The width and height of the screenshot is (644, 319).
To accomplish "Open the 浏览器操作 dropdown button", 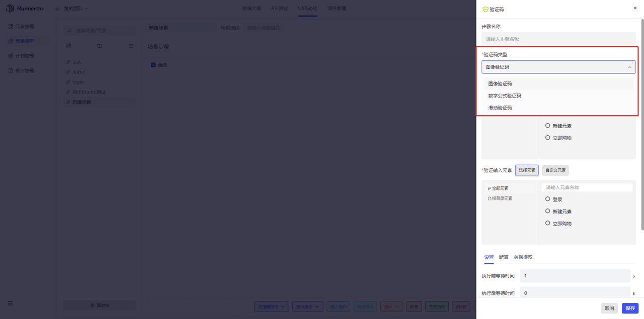I will point(272,306).
